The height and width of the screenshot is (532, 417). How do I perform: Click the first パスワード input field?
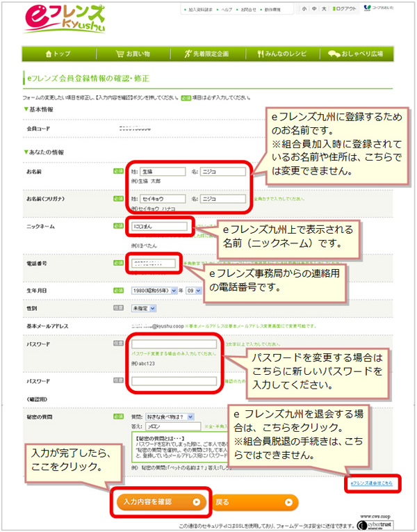[174, 344]
